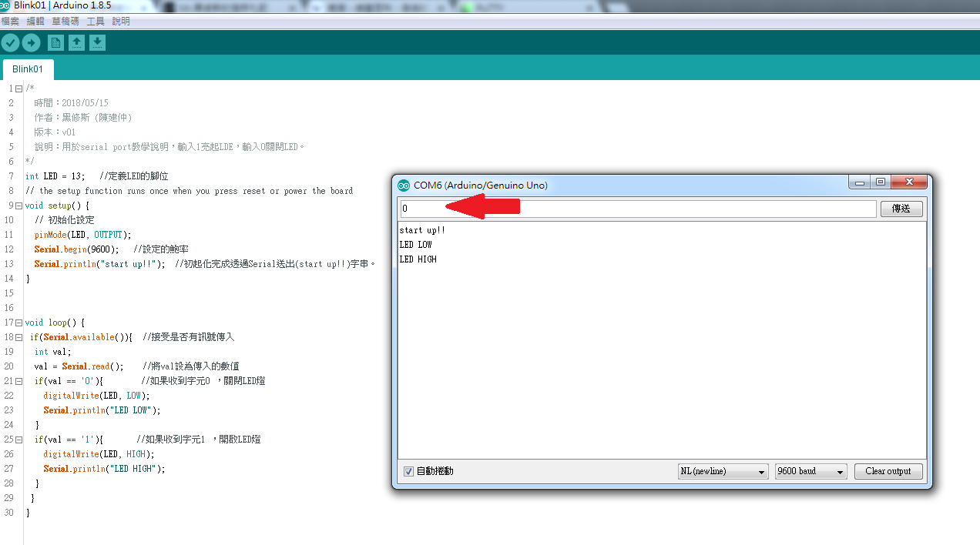Click the Arduino icon in the COM6 title bar
This screenshot has height=545, width=980.
pos(404,184)
